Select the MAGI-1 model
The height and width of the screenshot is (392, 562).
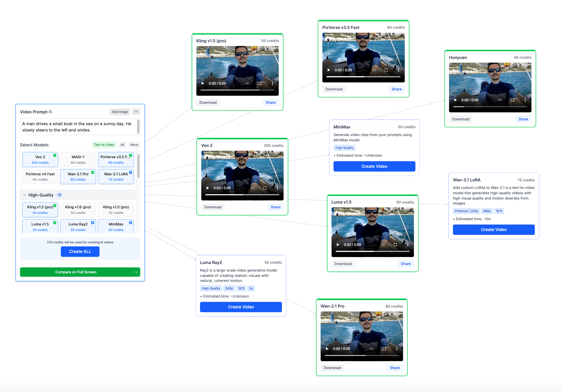(78, 159)
